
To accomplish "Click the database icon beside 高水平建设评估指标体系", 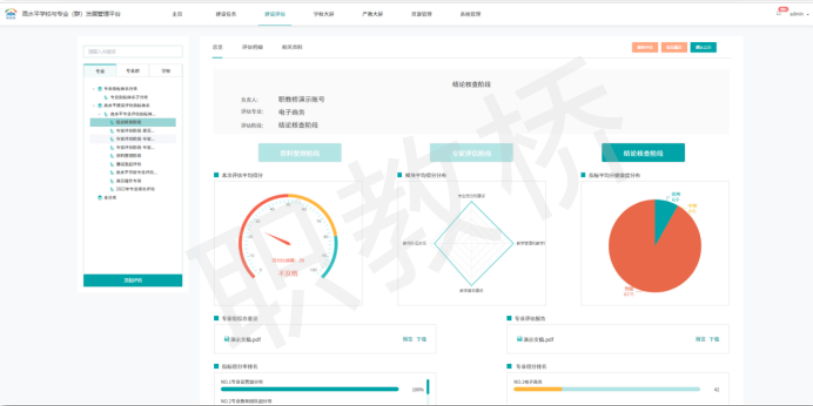I will [x=100, y=105].
